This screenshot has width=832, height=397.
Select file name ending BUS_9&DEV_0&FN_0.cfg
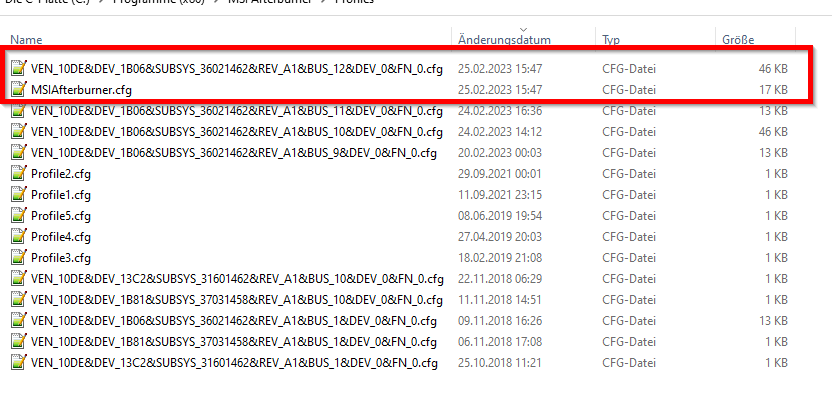click(233, 153)
